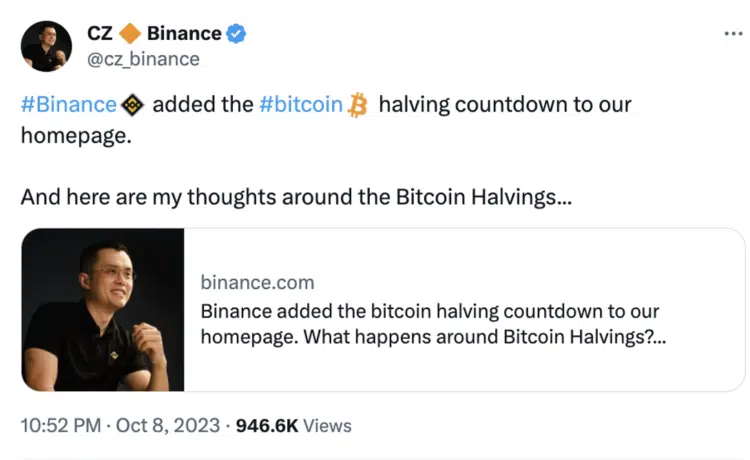This screenshot has width=750, height=460.
Task: Open CZ's profile avatar photo
Action: 46,46
